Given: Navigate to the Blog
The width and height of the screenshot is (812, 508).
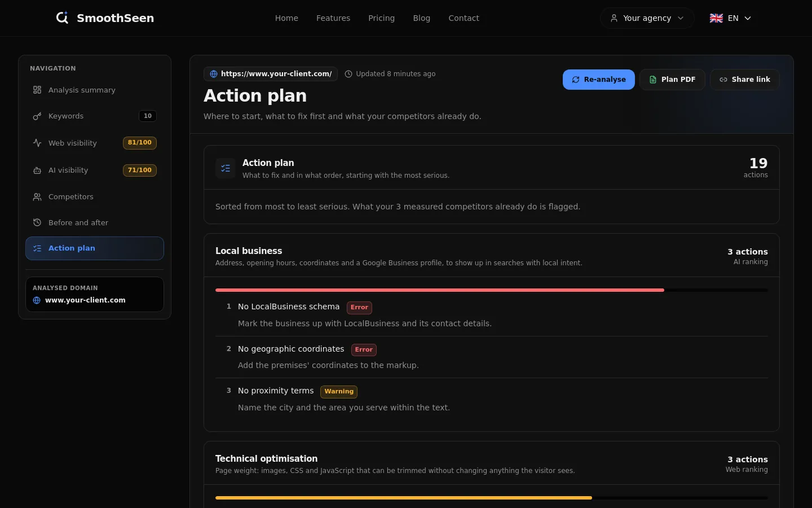Looking at the screenshot, I should 422,18.
